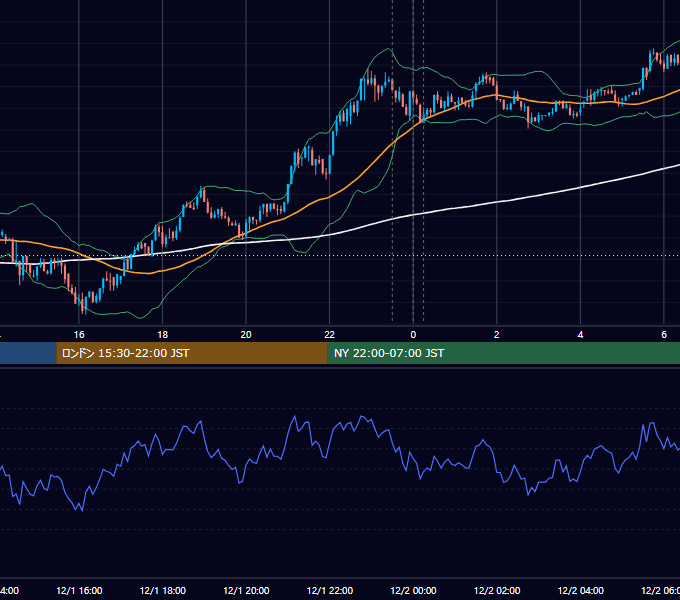The width and height of the screenshot is (680, 600).
Task: Click hour label 0 on price chart axis
Action: pyautogui.click(x=413, y=334)
